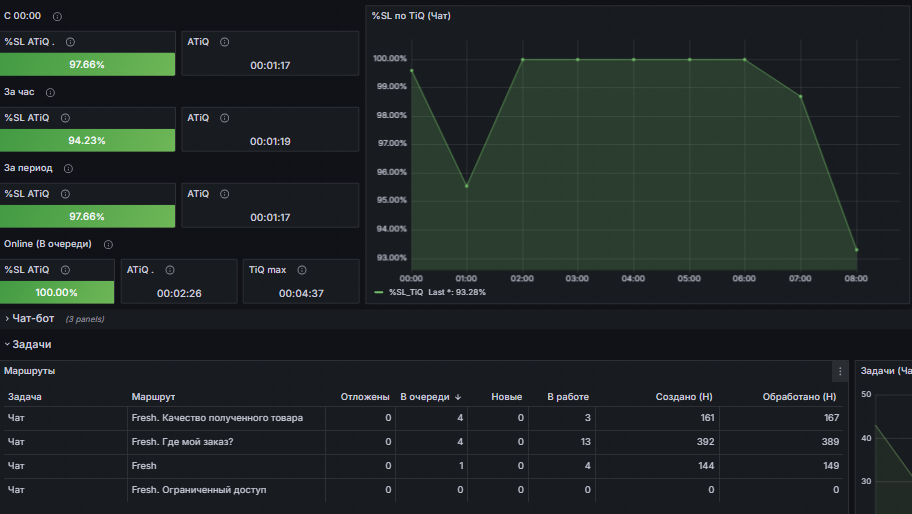This screenshot has height=514, width=912.
Task: Open Маршруты panel three-dot menu
Action: click(x=840, y=371)
